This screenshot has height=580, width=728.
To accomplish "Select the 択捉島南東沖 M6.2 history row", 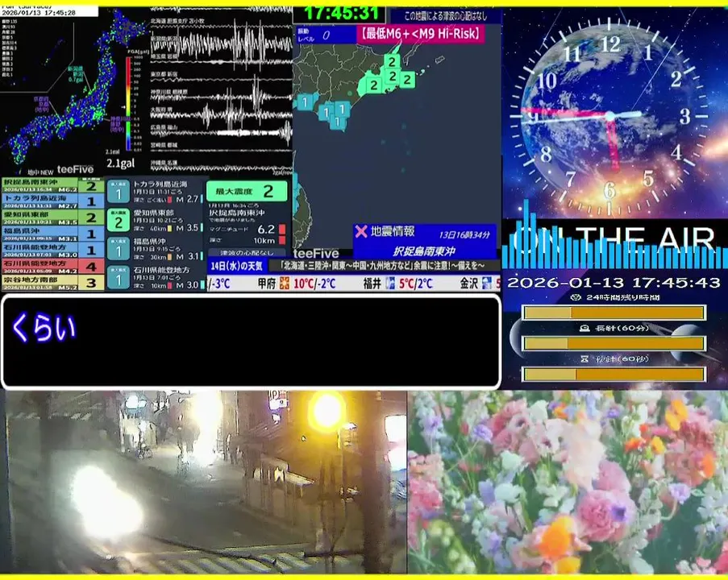I will click(x=52, y=186).
